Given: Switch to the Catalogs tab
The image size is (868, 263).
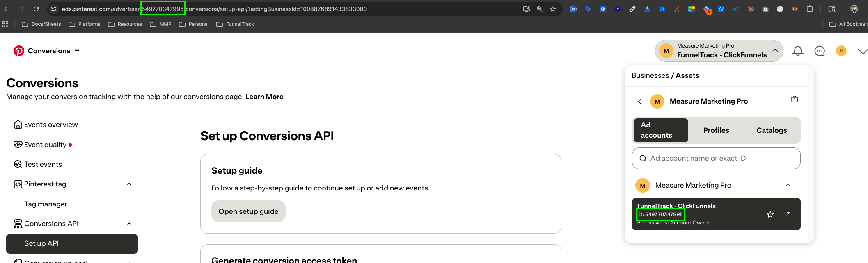Looking at the screenshot, I should (772, 130).
